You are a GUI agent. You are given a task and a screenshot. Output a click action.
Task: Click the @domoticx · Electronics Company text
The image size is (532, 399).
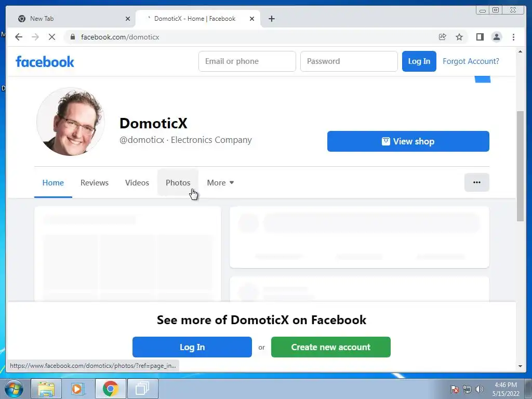click(x=185, y=140)
